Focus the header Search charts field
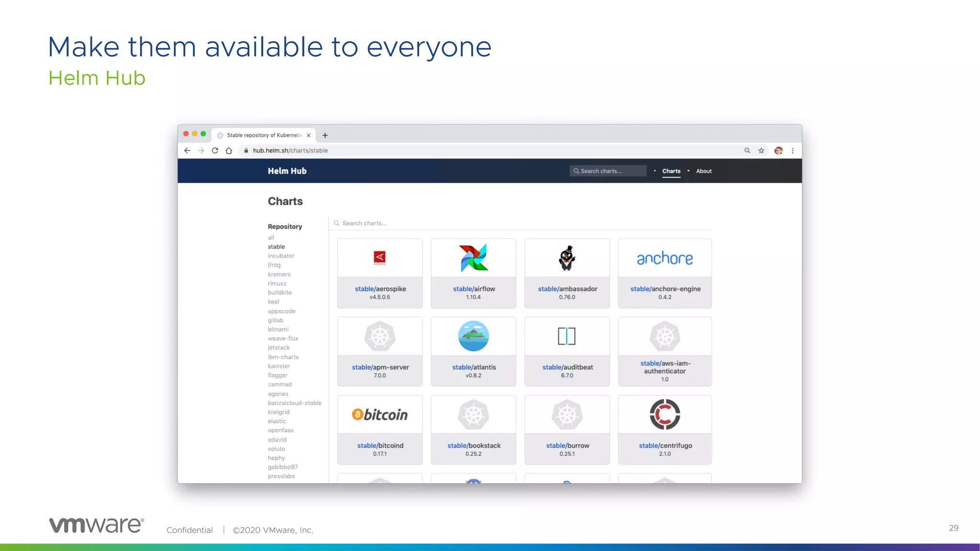The height and width of the screenshot is (551, 980). coord(608,171)
